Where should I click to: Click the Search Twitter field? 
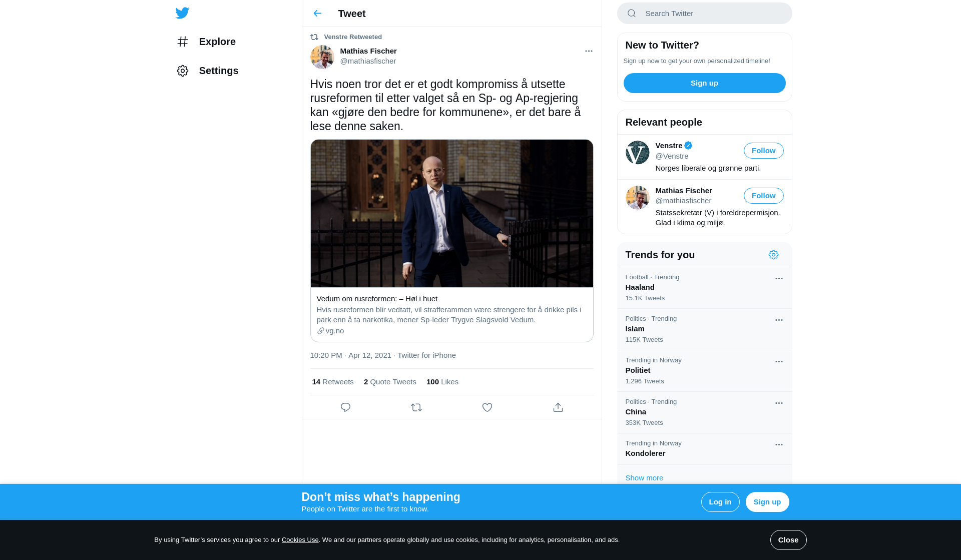click(x=704, y=14)
